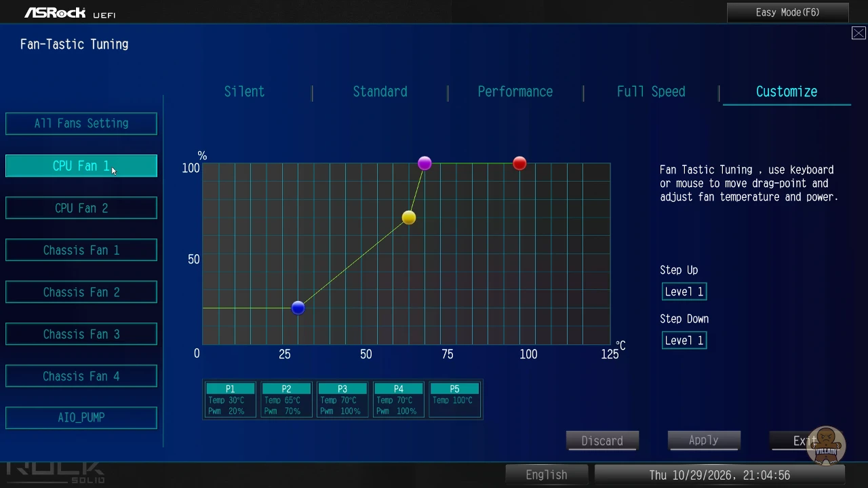This screenshot has width=868, height=488.
Task: Choose Chassis Fan 1
Action: click(x=81, y=250)
